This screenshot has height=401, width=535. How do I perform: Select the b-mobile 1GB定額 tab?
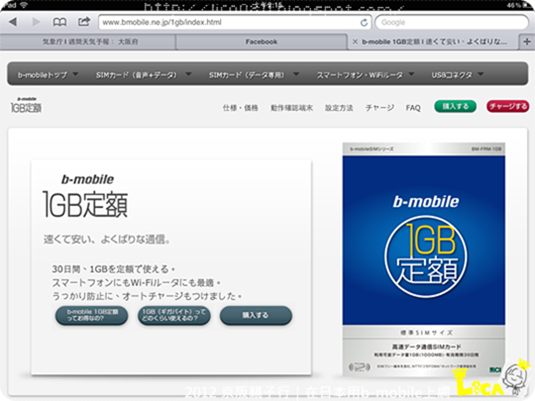[x=434, y=42]
